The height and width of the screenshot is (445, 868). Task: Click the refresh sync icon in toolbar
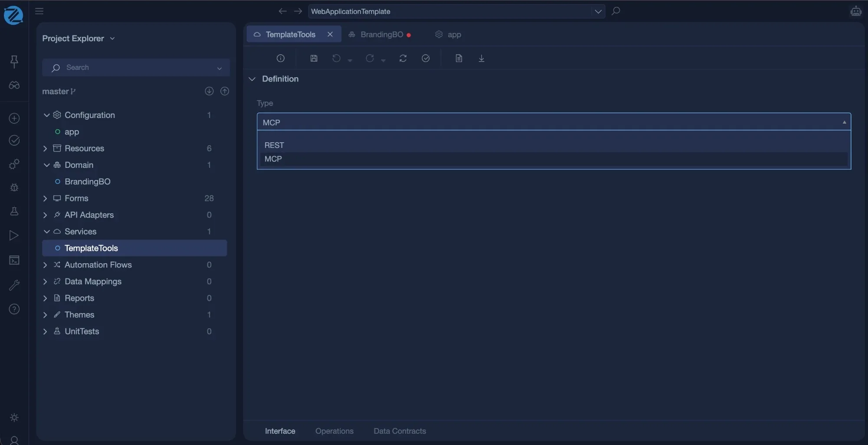click(x=403, y=58)
